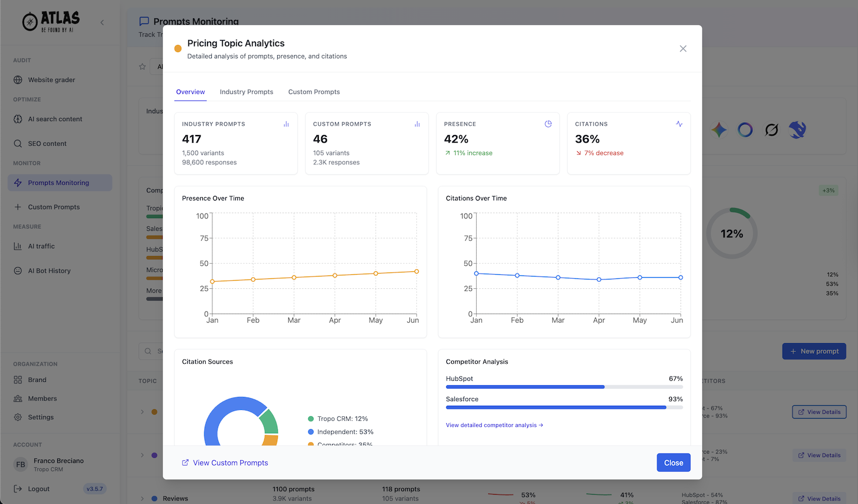858x504 pixels.
Task: Click the "417" industry prompts value
Action: point(192,139)
